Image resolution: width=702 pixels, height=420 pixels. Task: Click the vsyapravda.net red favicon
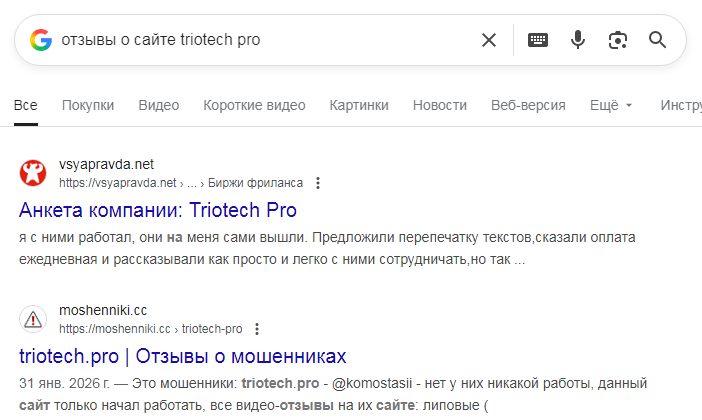pos(33,173)
